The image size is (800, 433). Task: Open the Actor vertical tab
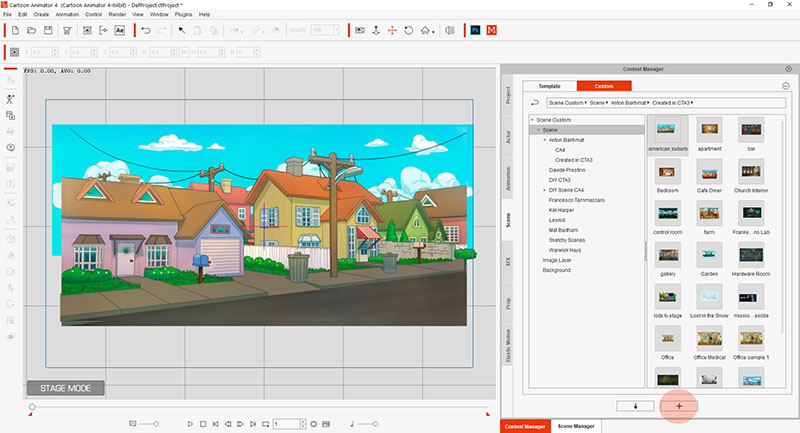click(x=508, y=137)
